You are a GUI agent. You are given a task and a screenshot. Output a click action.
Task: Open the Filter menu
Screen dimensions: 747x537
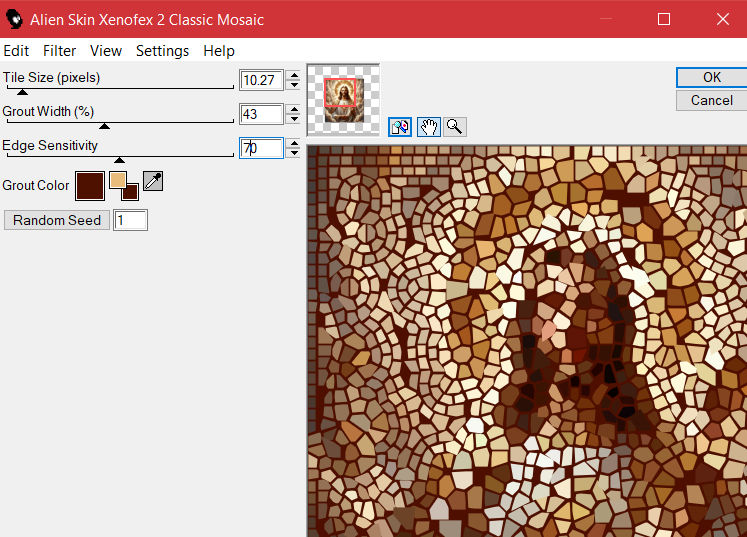click(60, 51)
